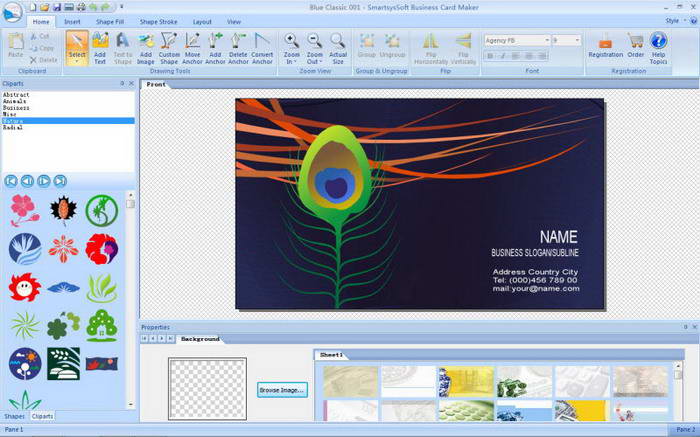The image size is (700, 437).
Task: Save using the quick access floppy icon
Action: (57, 7)
